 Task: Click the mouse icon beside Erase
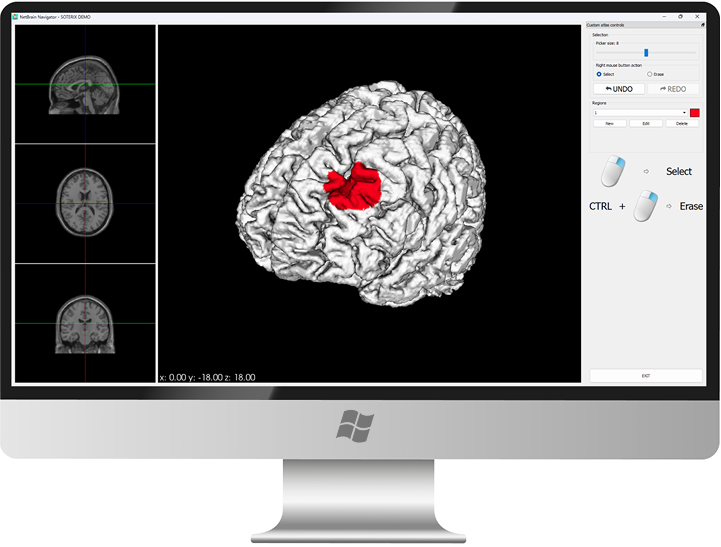click(x=648, y=206)
